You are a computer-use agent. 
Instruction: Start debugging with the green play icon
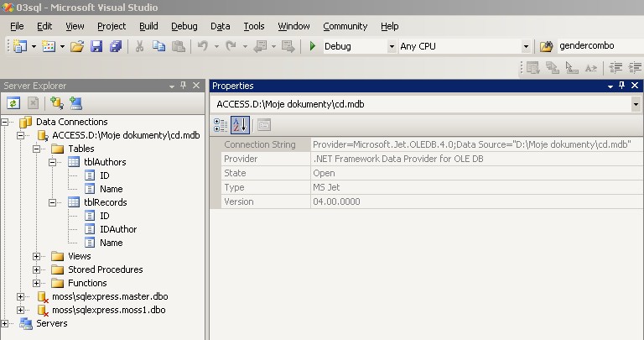coord(313,46)
